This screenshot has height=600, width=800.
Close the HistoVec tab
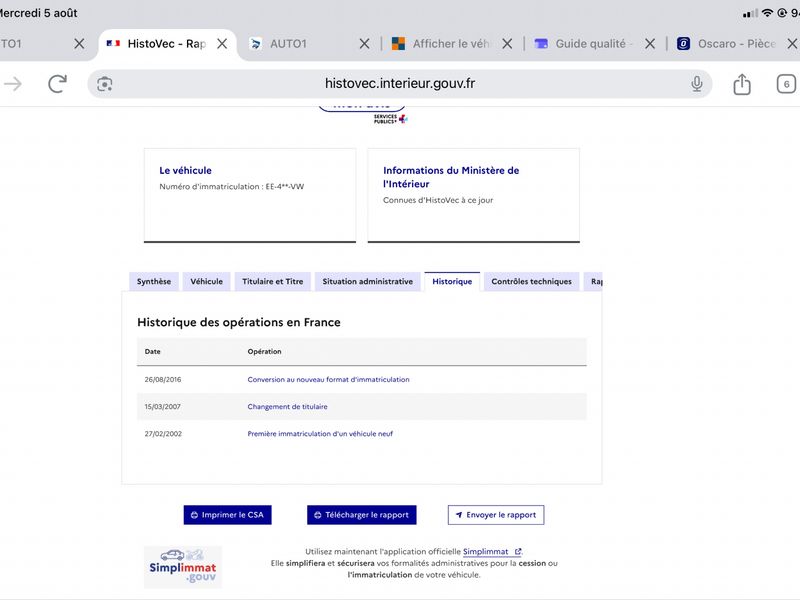pyautogui.click(x=222, y=44)
